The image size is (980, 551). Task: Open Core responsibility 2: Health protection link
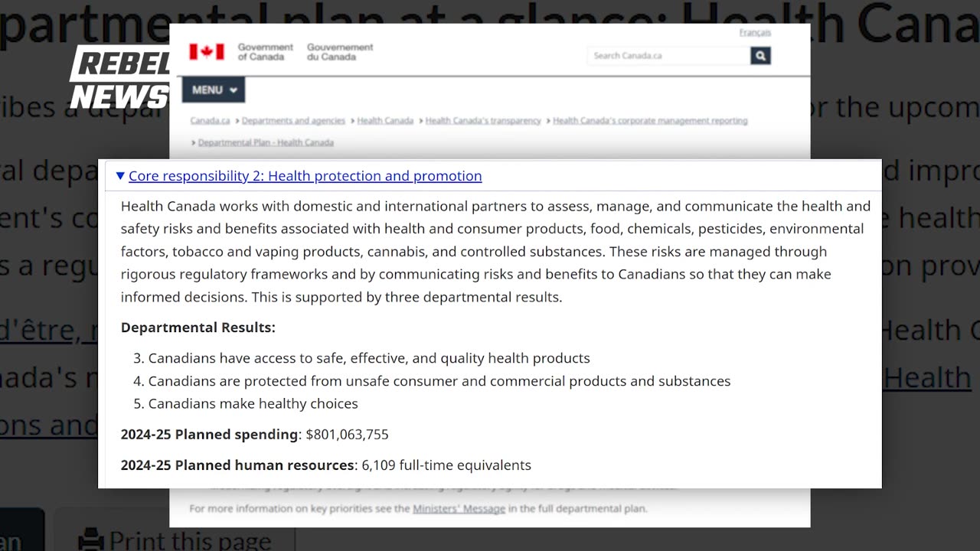[x=305, y=176]
